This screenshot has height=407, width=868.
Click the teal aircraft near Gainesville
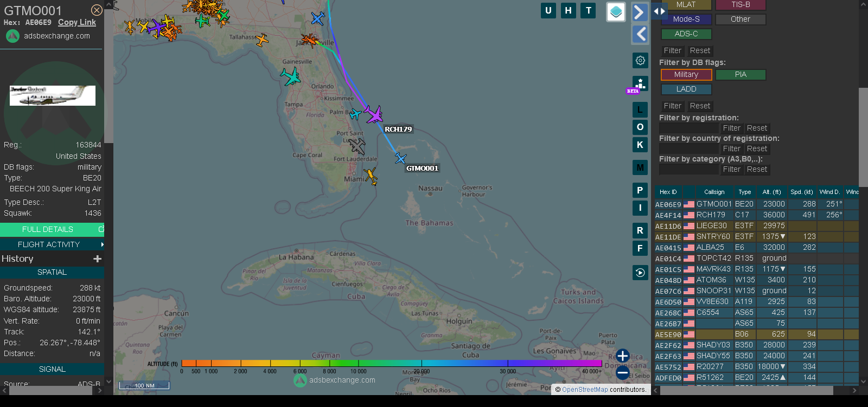[x=291, y=76]
